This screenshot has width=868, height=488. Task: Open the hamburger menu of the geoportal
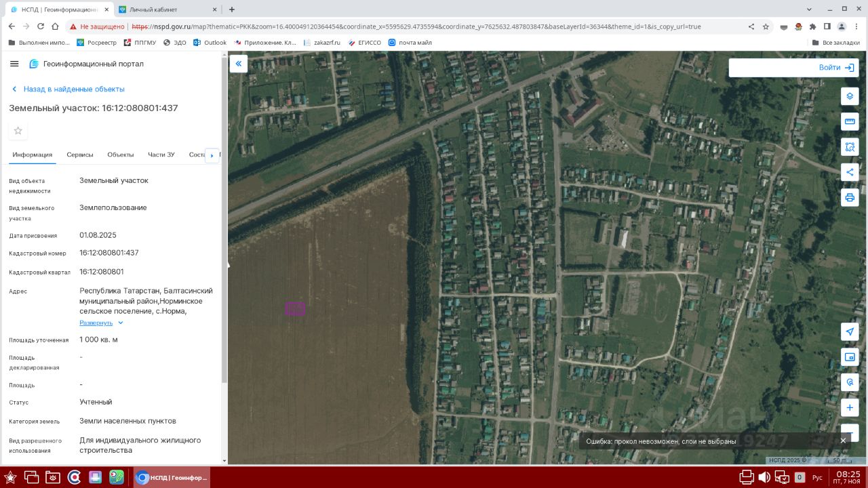point(14,64)
